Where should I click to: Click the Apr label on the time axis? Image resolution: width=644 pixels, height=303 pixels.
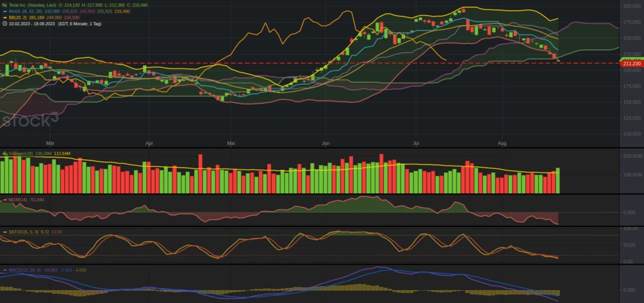[x=149, y=144]
